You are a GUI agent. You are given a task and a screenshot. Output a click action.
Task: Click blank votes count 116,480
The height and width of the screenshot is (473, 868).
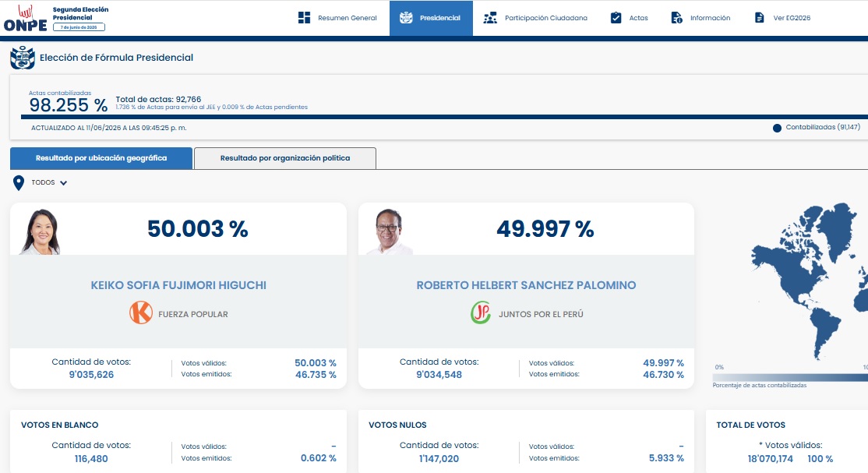pos(91,459)
